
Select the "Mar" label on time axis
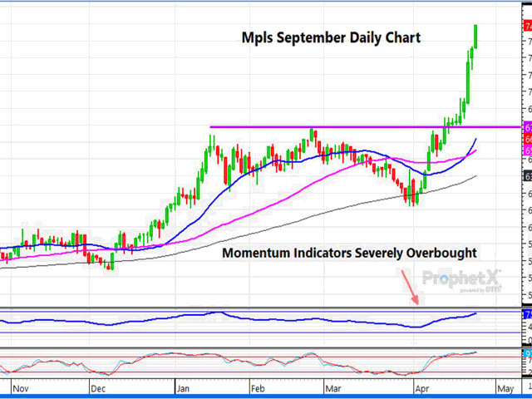(x=332, y=388)
